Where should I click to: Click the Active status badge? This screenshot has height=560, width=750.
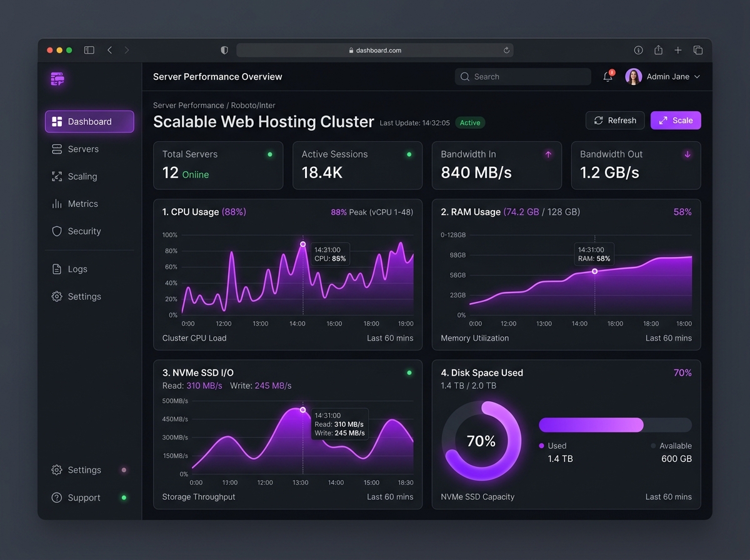(x=470, y=122)
